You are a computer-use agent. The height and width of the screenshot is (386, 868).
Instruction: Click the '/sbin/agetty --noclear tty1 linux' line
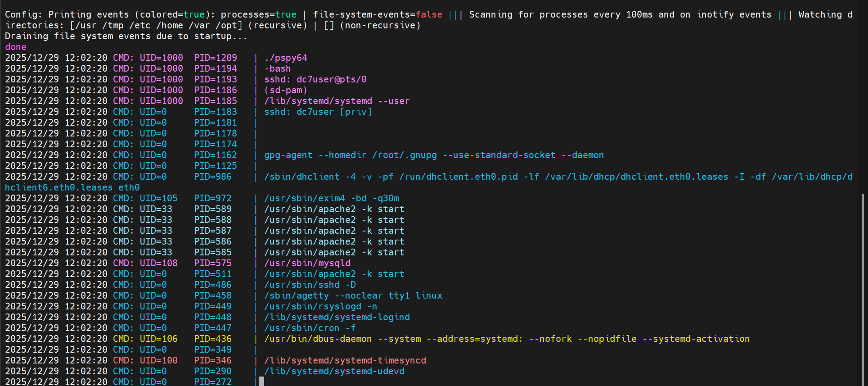pyautogui.click(x=353, y=296)
